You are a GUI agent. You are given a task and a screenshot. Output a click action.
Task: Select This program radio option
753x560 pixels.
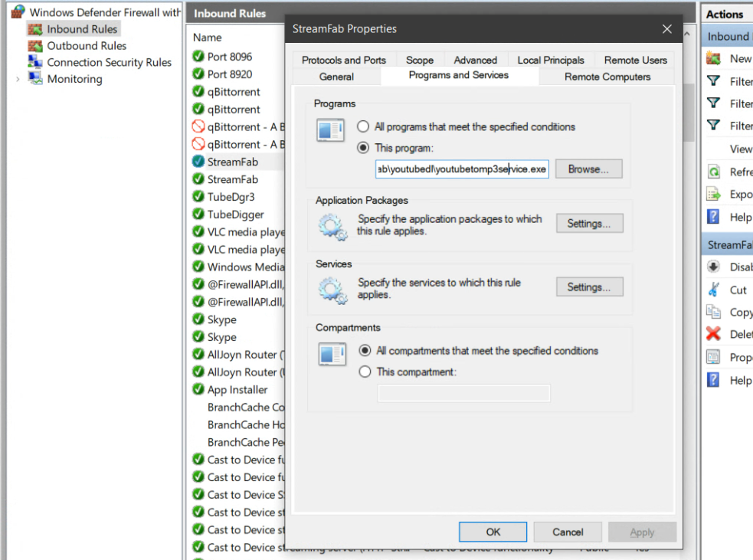point(363,148)
